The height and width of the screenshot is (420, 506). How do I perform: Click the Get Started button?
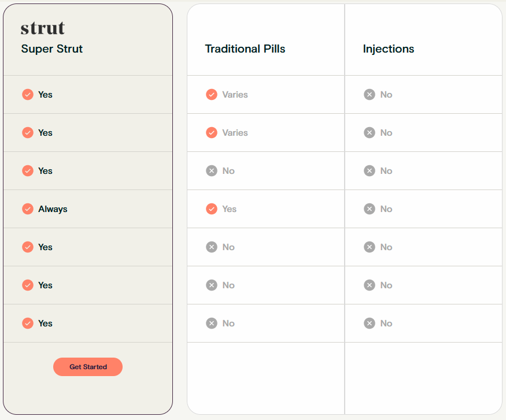88,367
